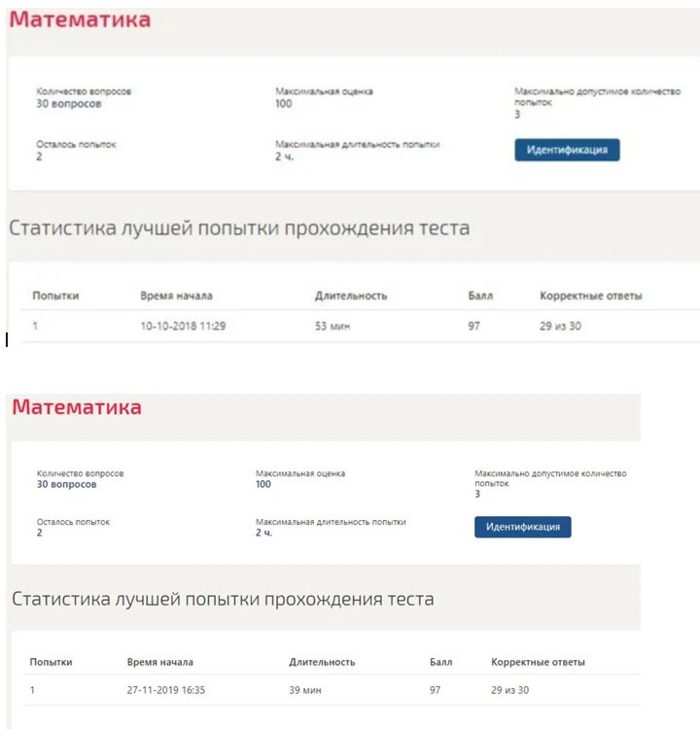
Task: Select the attempt row dated 27-11-2019 16:35
Action: tap(332, 690)
